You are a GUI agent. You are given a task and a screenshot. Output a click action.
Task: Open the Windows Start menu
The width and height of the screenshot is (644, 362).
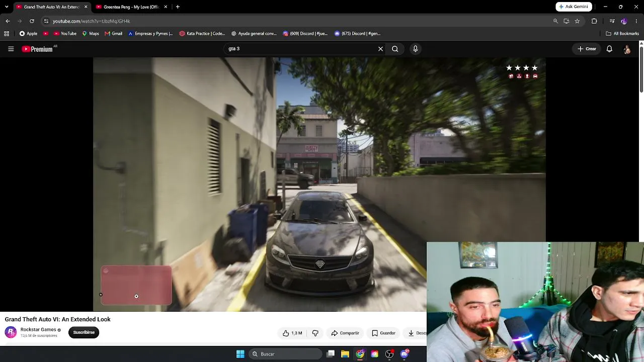[240, 354]
